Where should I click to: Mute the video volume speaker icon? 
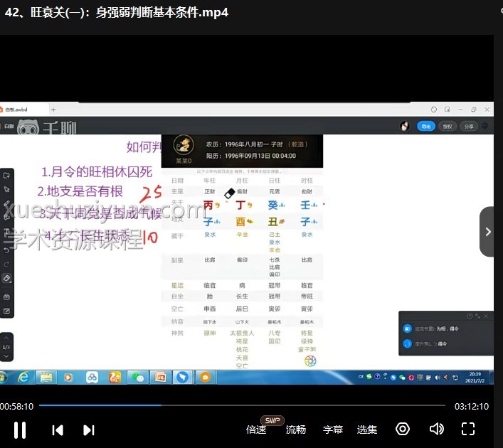click(x=437, y=429)
